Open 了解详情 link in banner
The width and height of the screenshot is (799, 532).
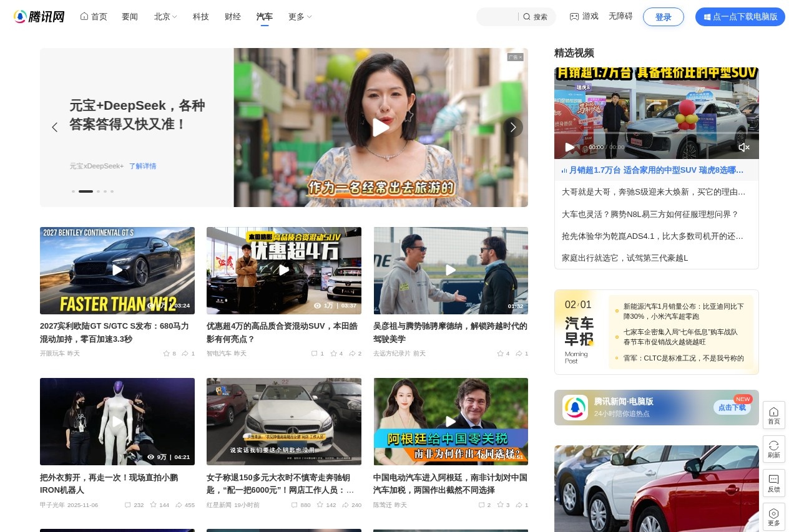[143, 166]
